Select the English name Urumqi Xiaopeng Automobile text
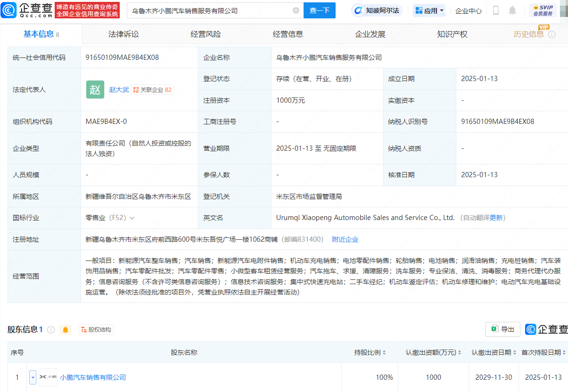The height and width of the screenshot is (392, 568). tap(365, 218)
